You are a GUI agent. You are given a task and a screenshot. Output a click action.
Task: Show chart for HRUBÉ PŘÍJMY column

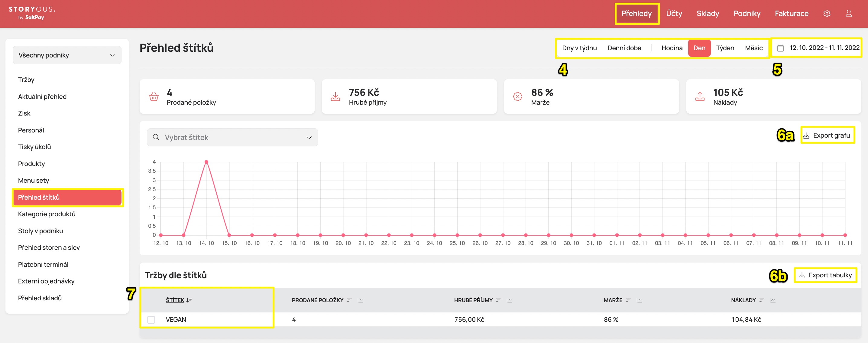coord(510,300)
